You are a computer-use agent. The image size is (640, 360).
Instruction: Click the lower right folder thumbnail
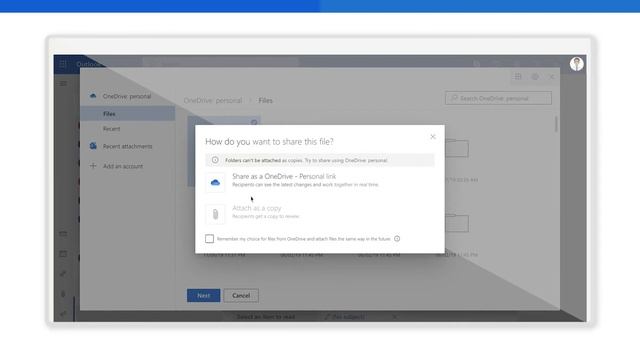click(457, 223)
